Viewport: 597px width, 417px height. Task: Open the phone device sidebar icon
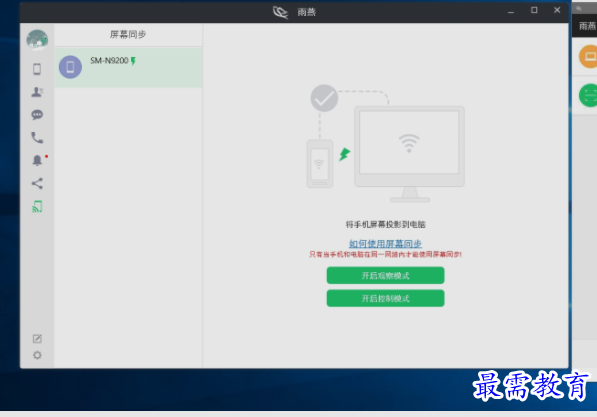coord(37,69)
